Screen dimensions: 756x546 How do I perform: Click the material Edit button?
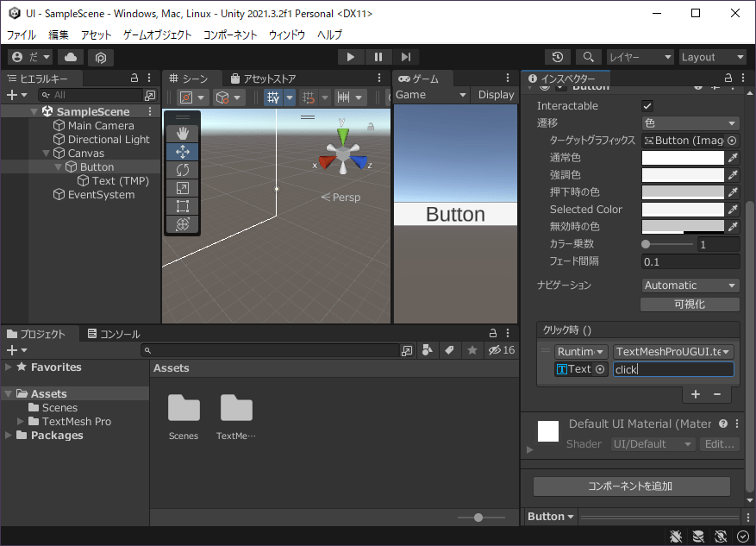(x=719, y=444)
